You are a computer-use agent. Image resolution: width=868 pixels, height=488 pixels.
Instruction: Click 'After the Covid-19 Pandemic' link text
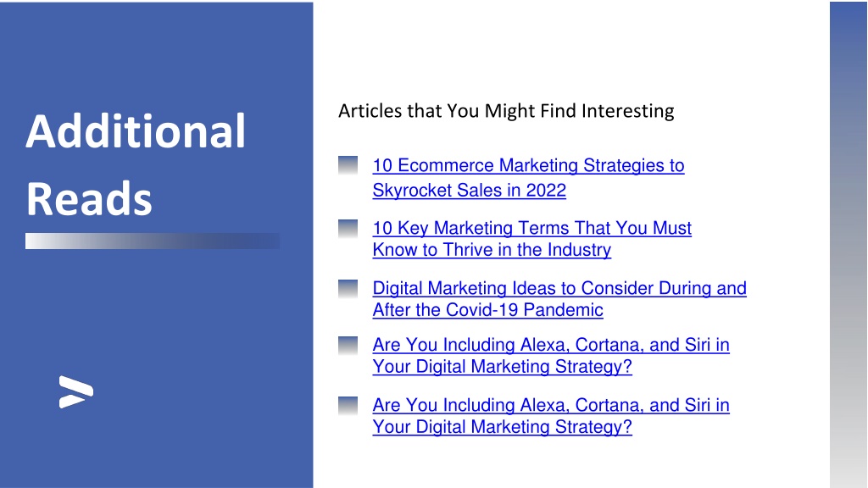tap(487, 310)
